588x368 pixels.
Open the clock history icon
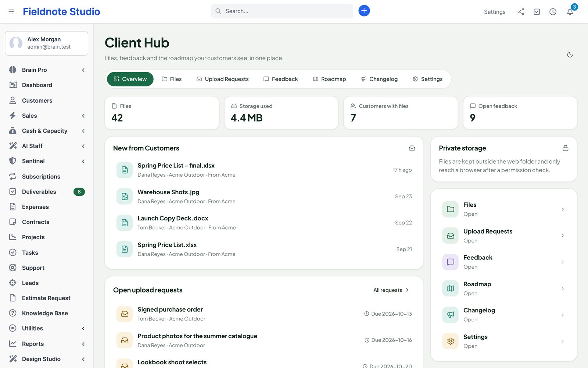pos(553,12)
